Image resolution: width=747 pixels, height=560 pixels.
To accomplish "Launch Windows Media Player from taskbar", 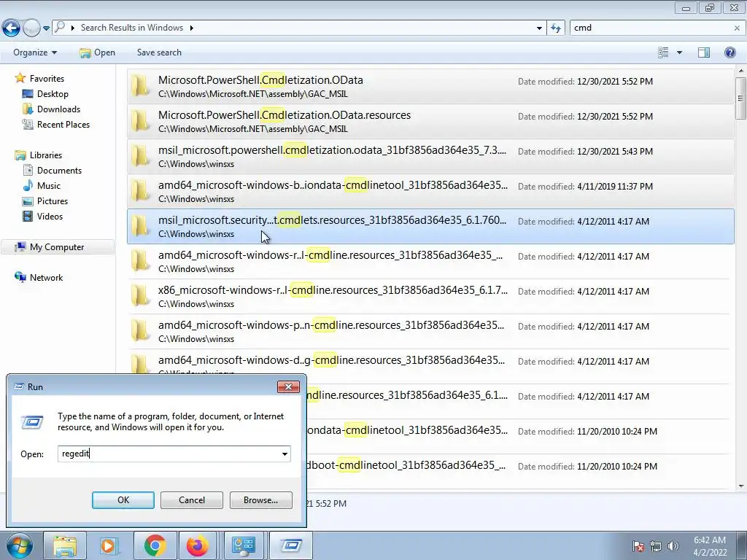I will tap(109, 545).
